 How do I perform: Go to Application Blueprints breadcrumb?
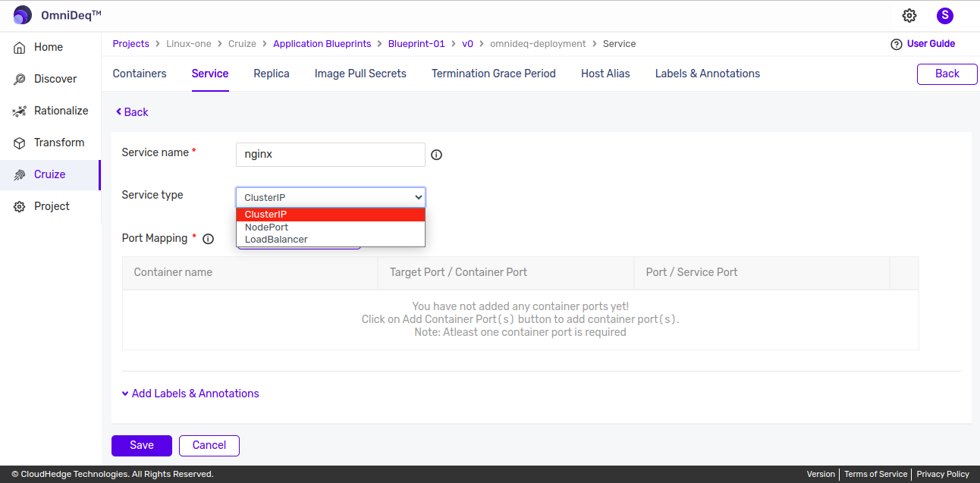point(322,44)
